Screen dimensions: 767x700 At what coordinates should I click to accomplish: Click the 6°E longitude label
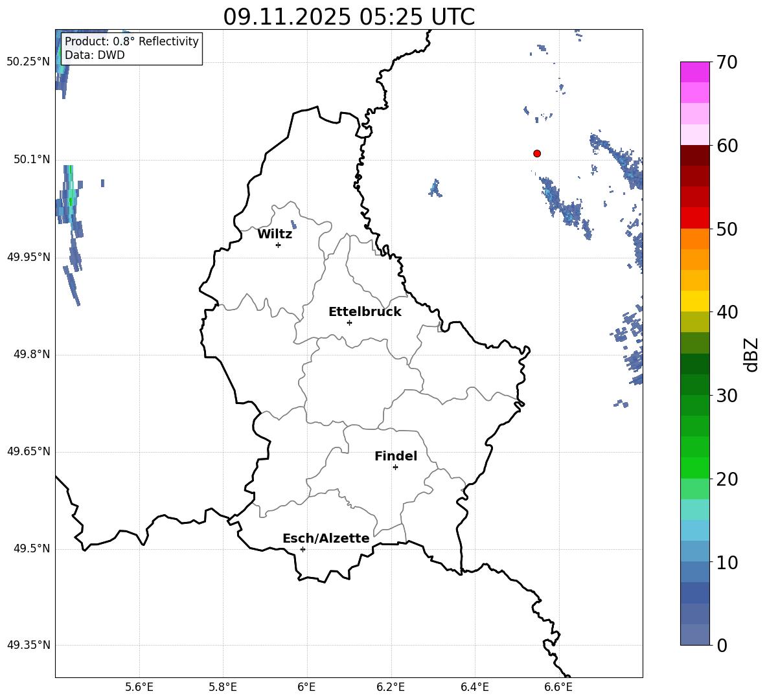(306, 687)
